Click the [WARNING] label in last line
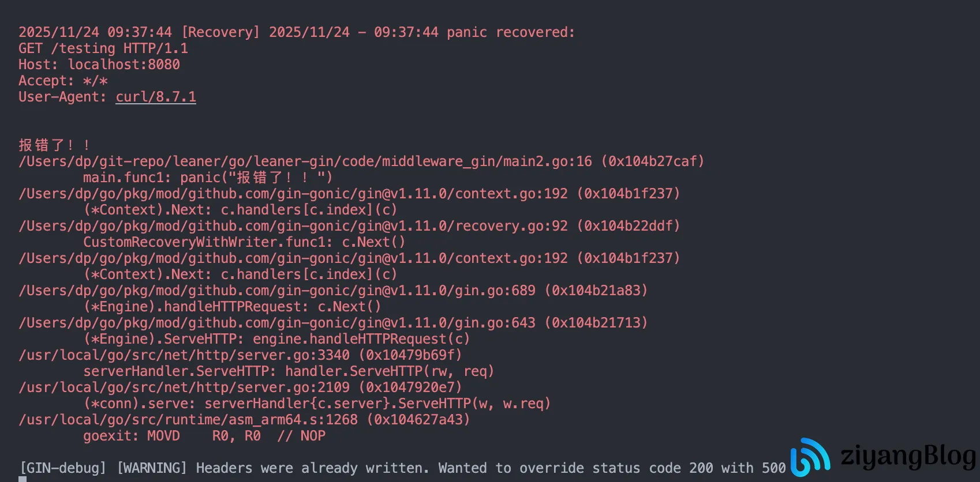Screen dimensions: 980x482 click(x=152, y=468)
